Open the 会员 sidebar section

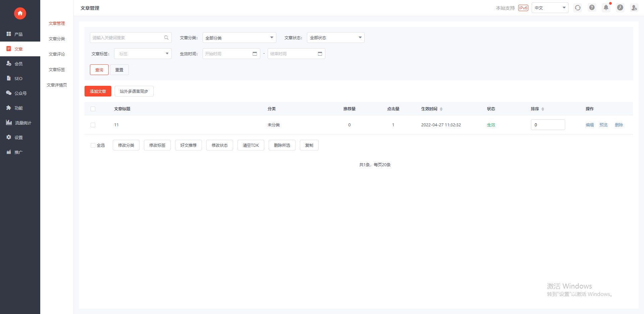[x=20, y=64]
